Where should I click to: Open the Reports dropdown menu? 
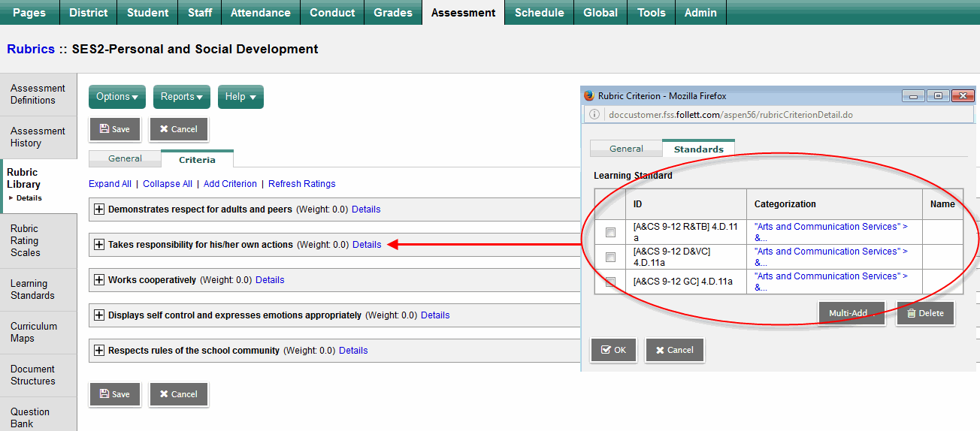click(182, 97)
